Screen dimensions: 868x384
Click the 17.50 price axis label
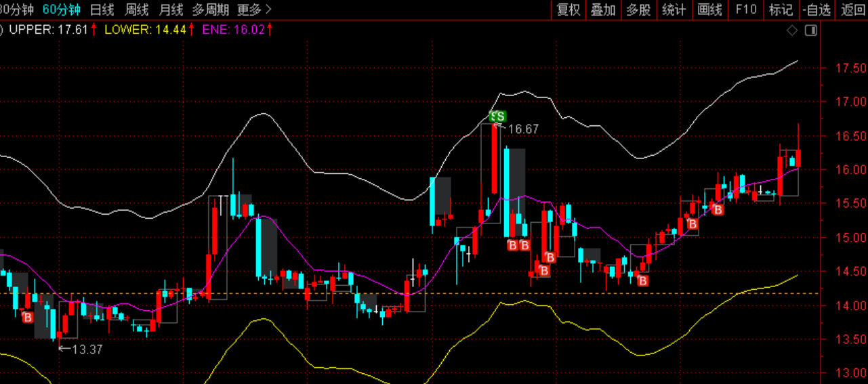[850, 68]
